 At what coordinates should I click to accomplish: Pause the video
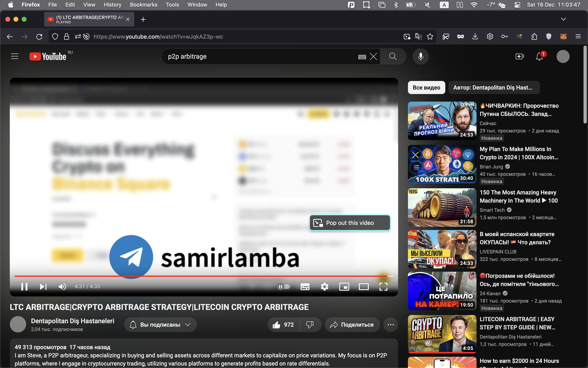24,286
